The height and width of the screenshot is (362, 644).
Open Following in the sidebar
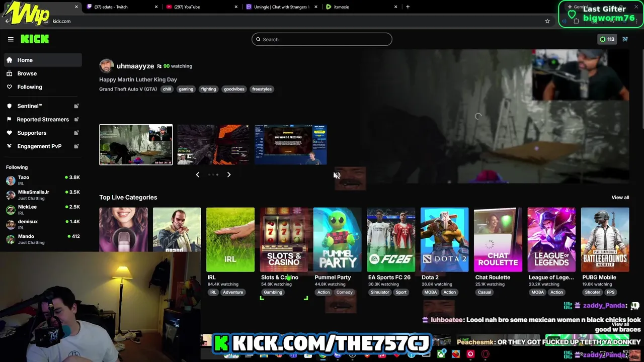[43, 87]
